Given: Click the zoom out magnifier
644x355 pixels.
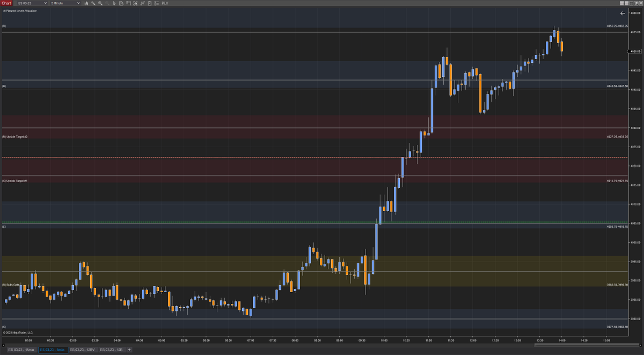Looking at the screenshot, I should coord(107,3).
